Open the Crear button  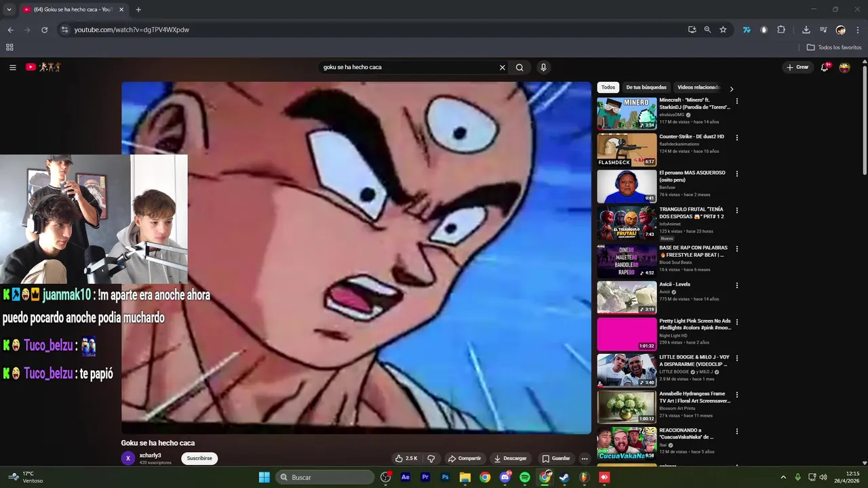[797, 67]
